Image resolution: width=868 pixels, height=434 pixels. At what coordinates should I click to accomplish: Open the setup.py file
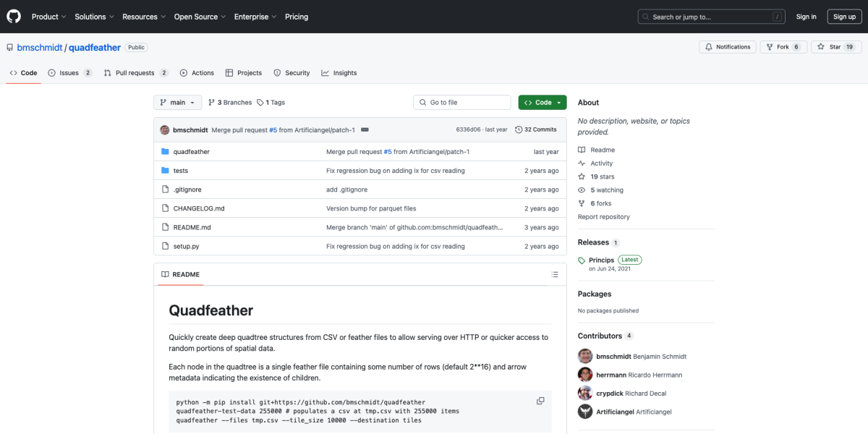tap(186, 247)
